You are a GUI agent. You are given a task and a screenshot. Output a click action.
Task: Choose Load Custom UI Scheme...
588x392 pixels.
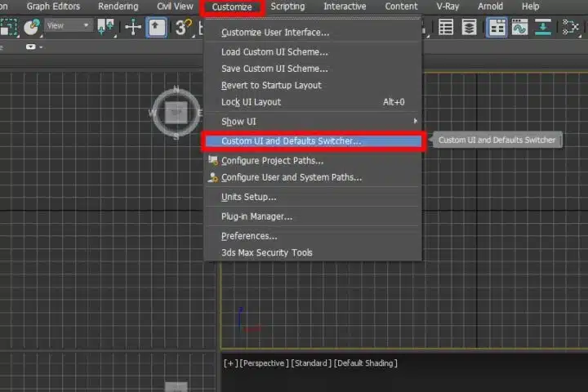(x=313, y=51)
